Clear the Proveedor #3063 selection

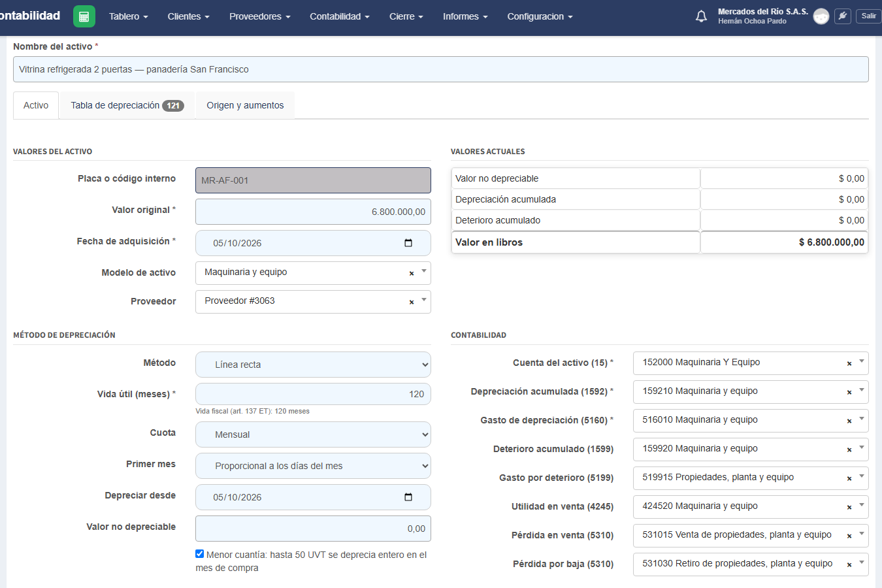click(x=412, y=302)
